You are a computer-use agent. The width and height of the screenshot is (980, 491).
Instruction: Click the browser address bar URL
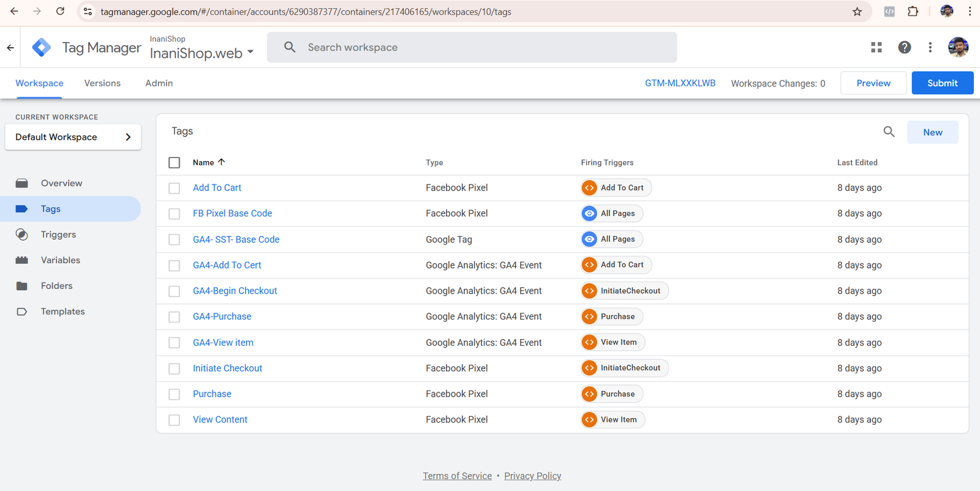(306, 12)
